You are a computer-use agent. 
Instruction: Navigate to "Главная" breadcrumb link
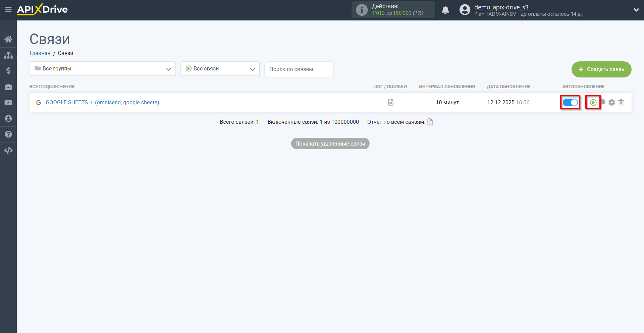tap(40, 53)
